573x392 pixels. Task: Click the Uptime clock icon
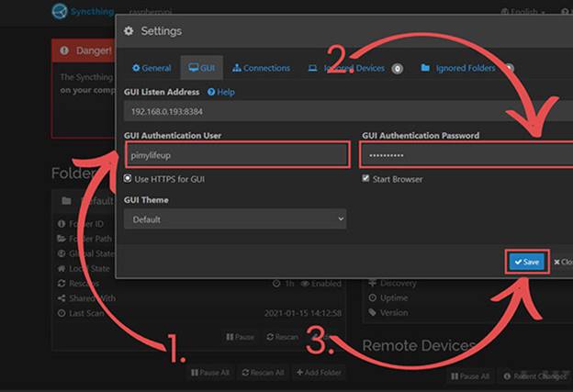pyautogui.click(x=373, y=297)
